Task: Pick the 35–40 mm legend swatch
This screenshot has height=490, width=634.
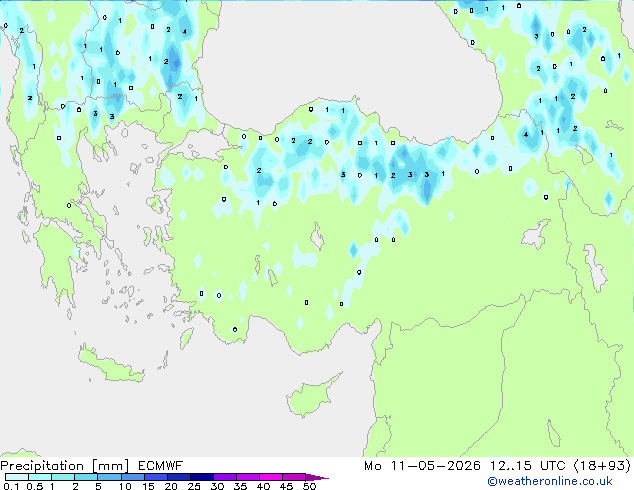Action: pyautogui.click(x=247, y=477)
